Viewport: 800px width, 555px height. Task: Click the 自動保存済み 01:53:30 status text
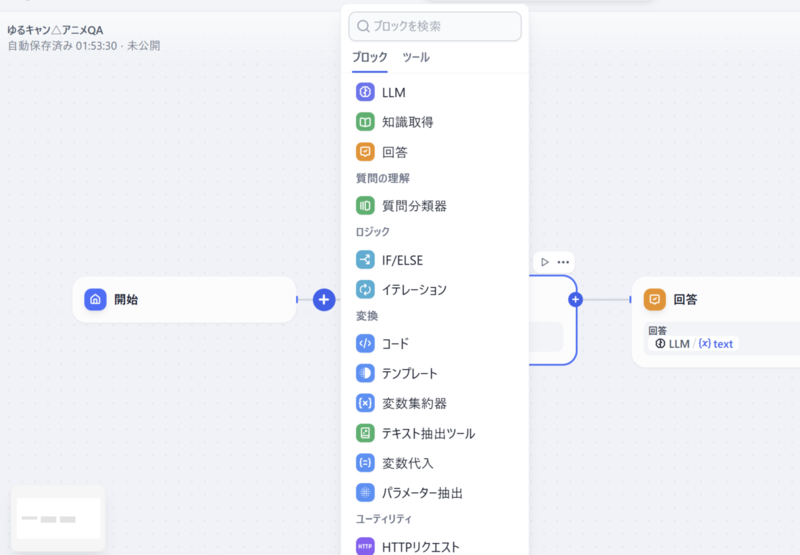(x=62, y=46)
